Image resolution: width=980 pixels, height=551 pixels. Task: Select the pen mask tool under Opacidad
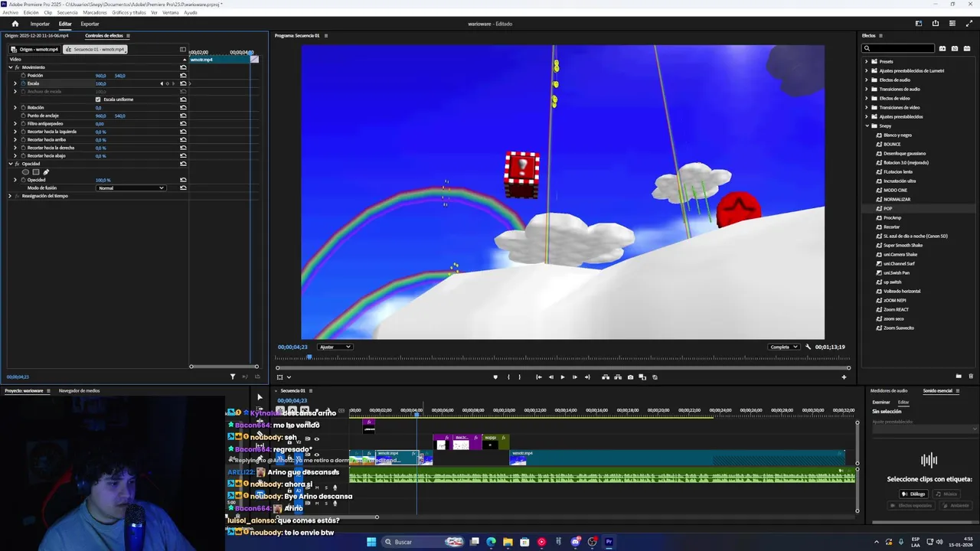pyautogui.click(x=45, y=172)
